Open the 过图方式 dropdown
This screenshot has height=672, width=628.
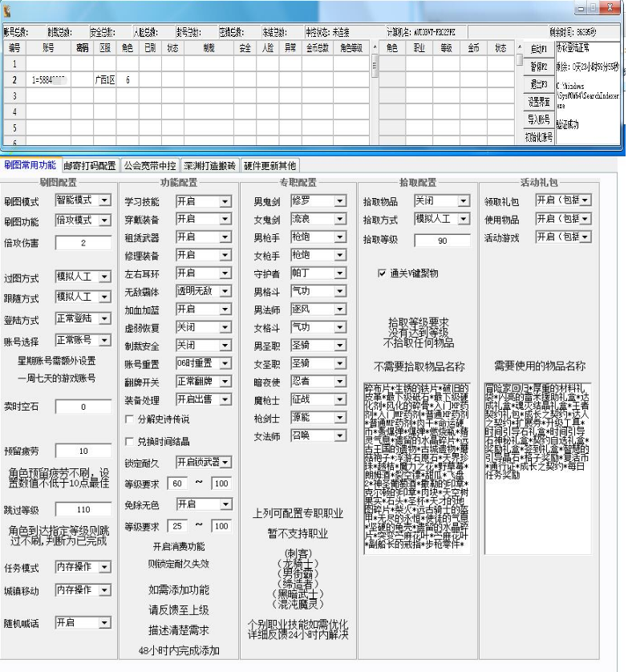coord(83,277)
